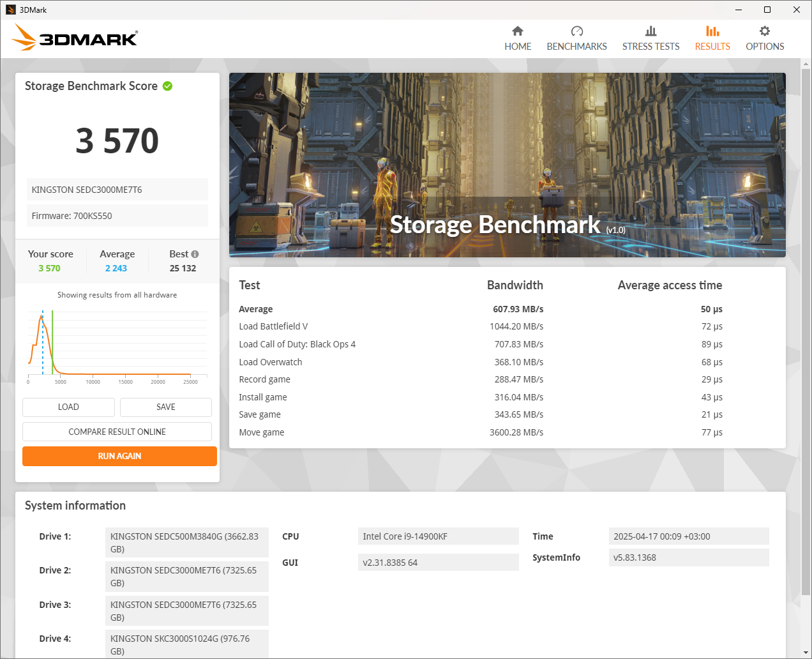The image size is (812, 659).
Task: Click Drive 3 KINGSTON SEDC3000ME7T6 field
Action: pyautogui.click(x=187, y=611)
